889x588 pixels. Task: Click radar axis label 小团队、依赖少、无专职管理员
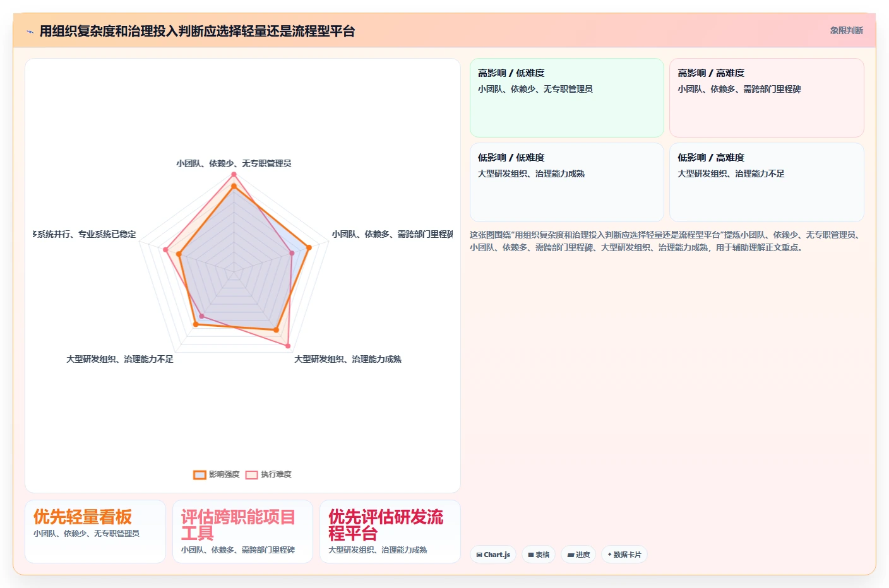pyautogui.click(x=234, y=163)
